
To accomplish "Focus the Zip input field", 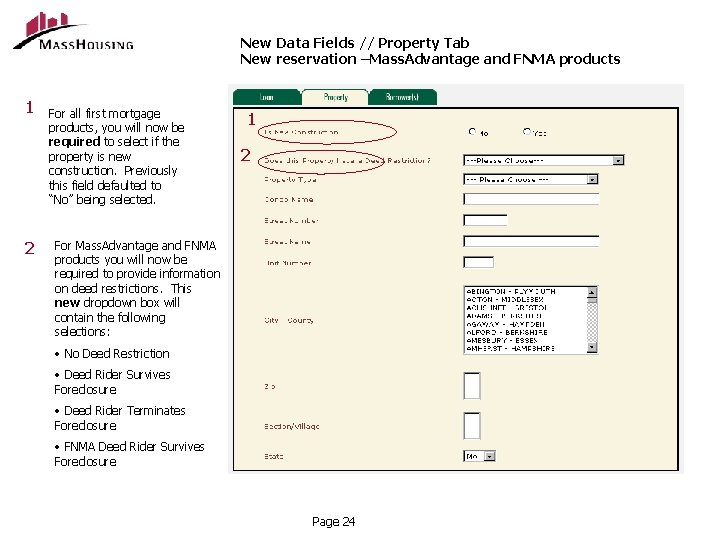I will pos(472,386).
